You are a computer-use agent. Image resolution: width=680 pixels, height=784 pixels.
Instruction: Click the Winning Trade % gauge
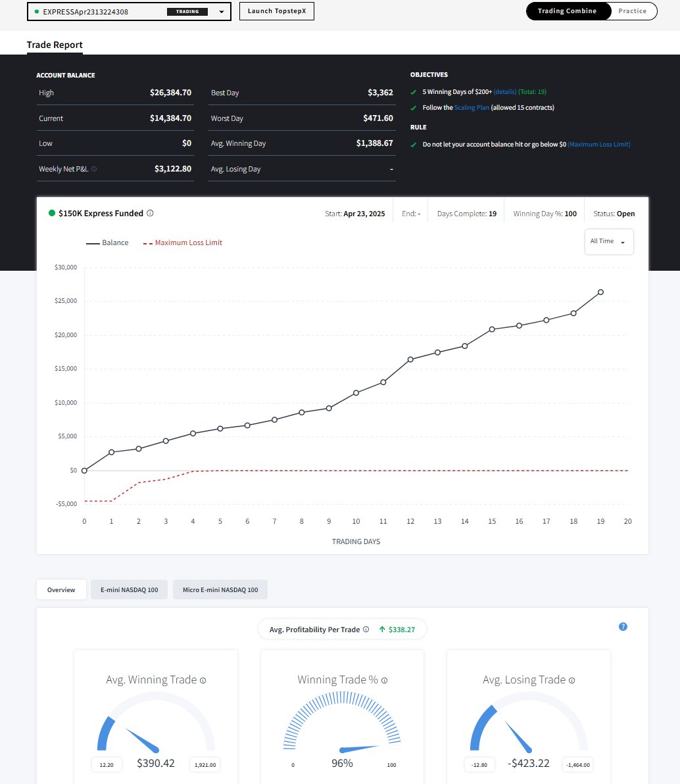click(x=342, y=722)
